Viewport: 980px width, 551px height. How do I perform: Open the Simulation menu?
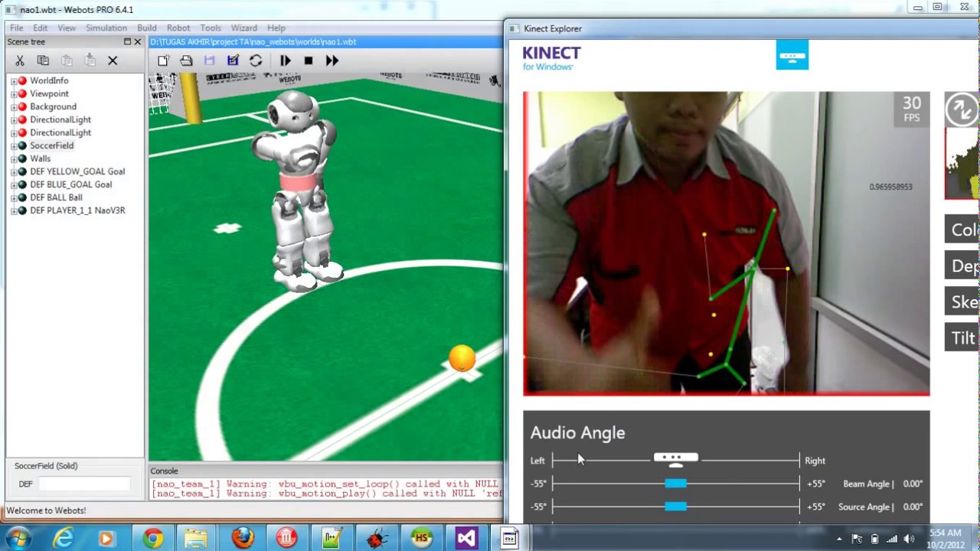[x=106, y=28]
